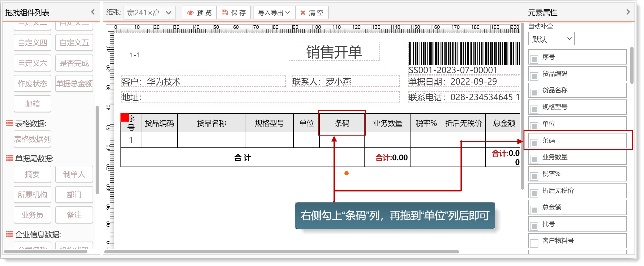The height and width of the screenshot is (266, 644).
Task: Click the barcode image on the form
Action: (464, 54)
